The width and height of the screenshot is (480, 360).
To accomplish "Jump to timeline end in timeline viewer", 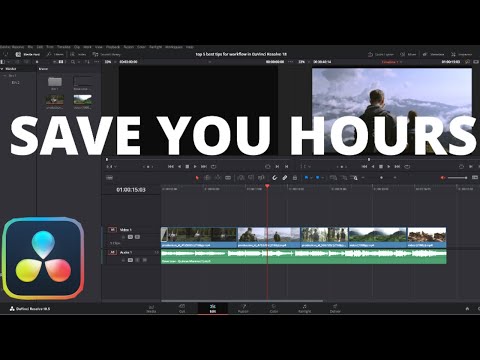I will 397,166.
